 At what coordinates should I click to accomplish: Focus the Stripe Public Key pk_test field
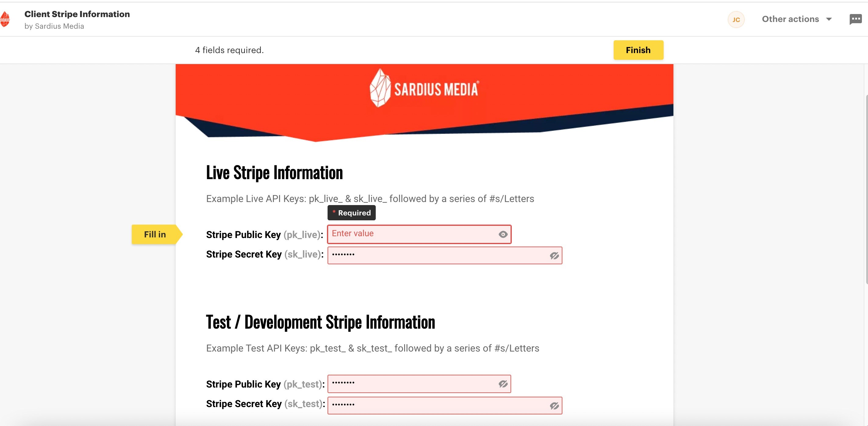point(419,384)
